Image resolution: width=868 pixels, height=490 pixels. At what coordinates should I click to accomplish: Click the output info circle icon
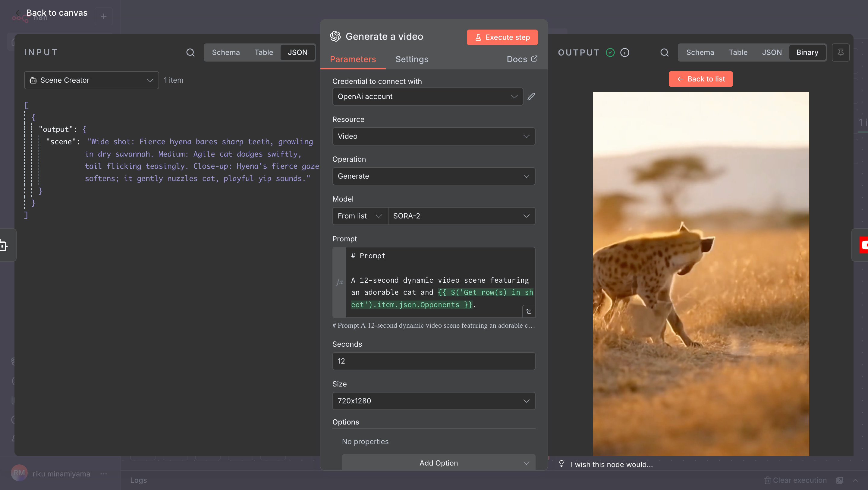click(625, 52)
